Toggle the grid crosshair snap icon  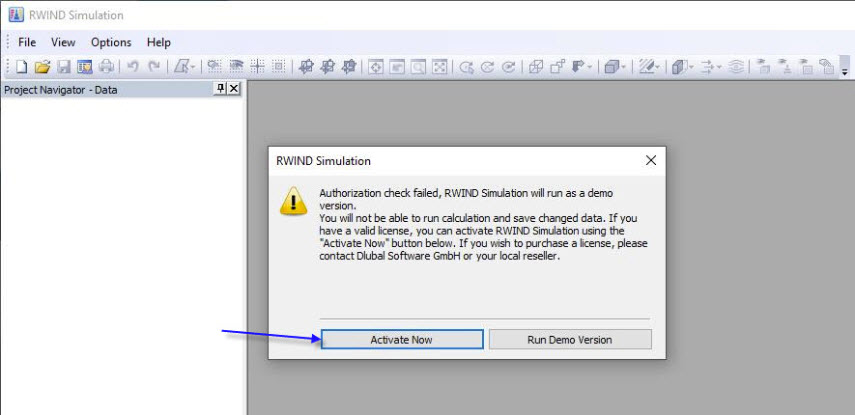pos(257,67)
